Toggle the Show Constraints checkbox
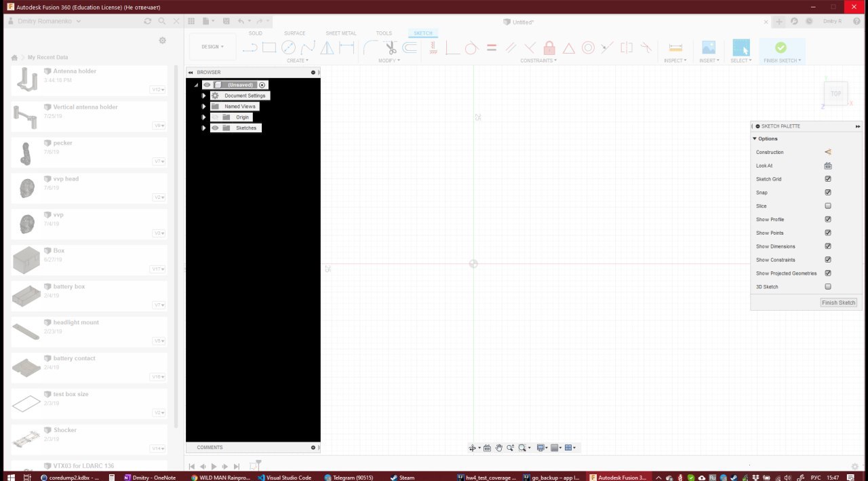This screenshot has height=481, width=868. pyautogui.click(x=828, y=260)
